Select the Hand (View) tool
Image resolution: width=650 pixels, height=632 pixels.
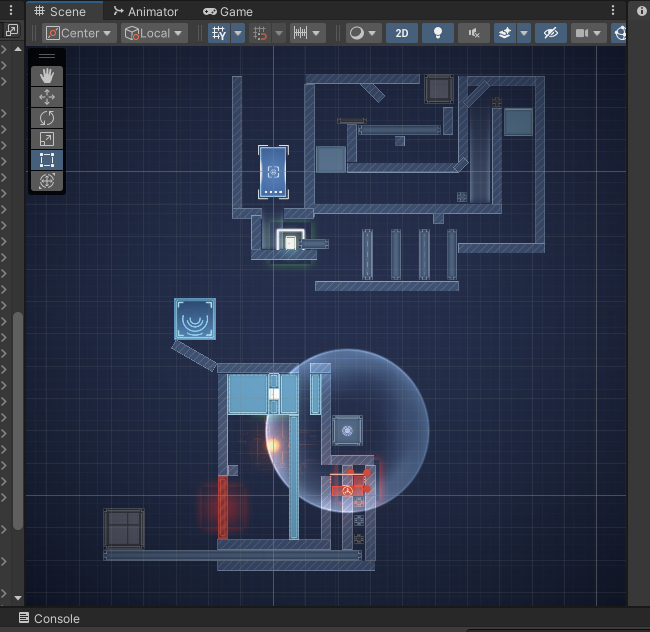pos(47,76)
